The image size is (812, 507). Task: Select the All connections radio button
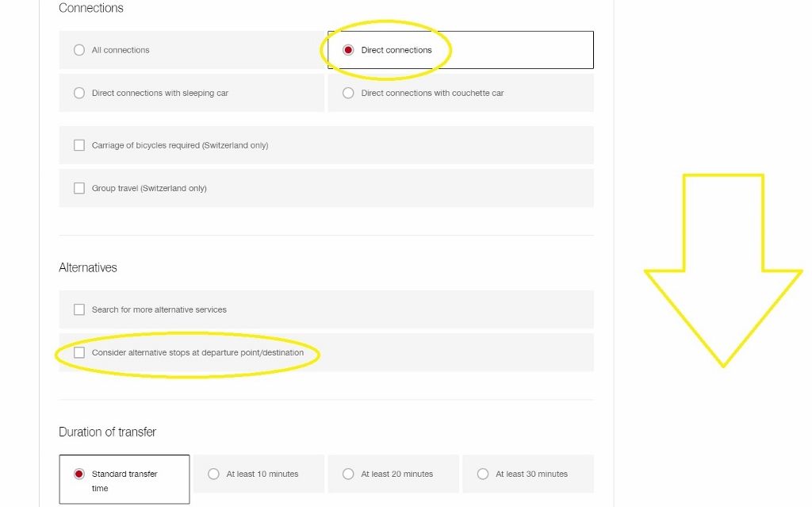pyautogui.click(x=79, y=49)
